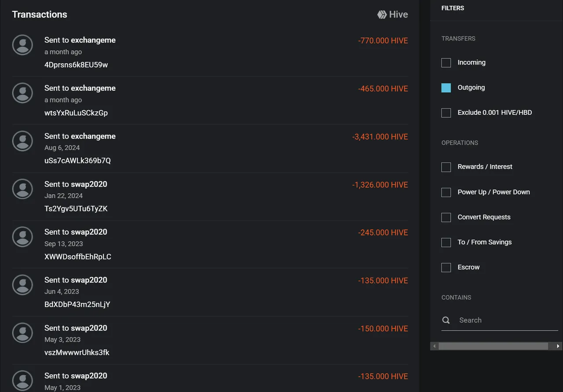Click avatar icon of the Jan 22, 2024 transaction
Screen dimensions: 563x392
coord(22,189)
